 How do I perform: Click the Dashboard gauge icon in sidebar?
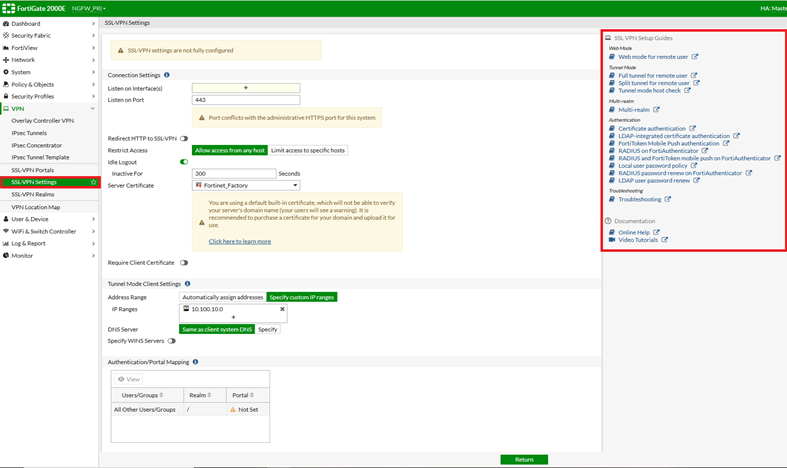[6, 24]
